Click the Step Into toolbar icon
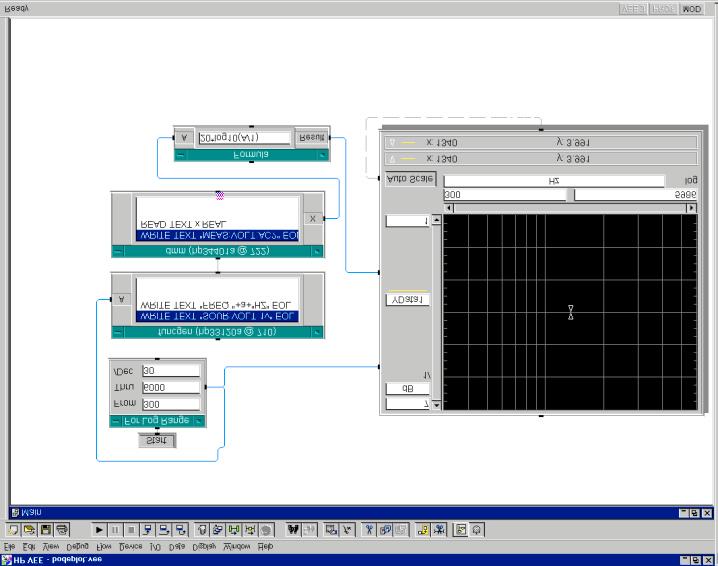The image size is (718, 566). coord(147,530)
